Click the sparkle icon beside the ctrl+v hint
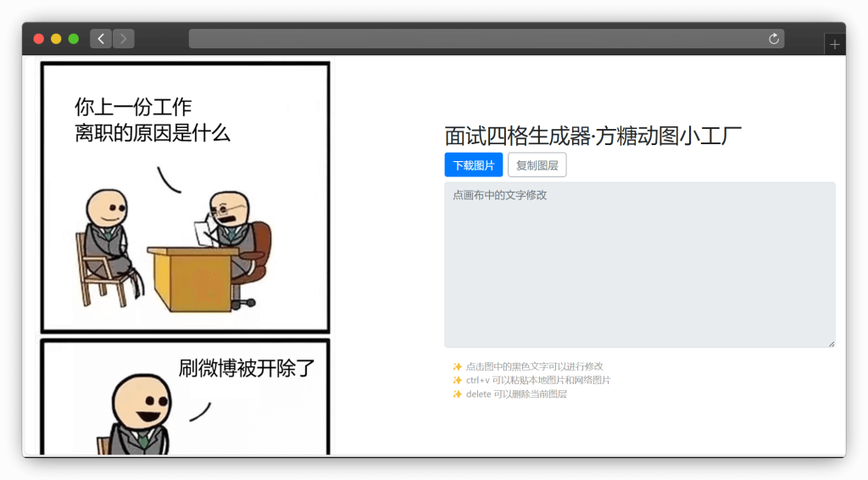This screenshot has width=868, height=480. click(457, 380)
